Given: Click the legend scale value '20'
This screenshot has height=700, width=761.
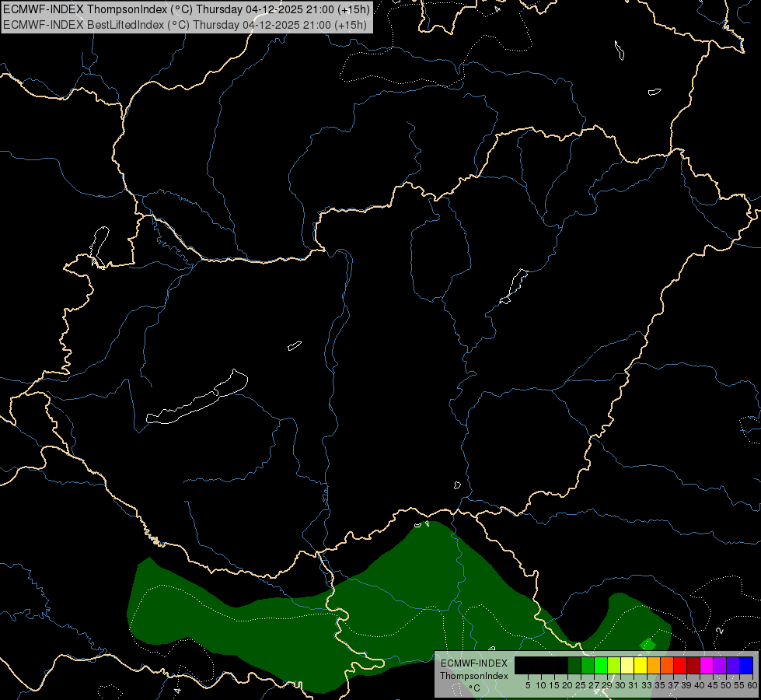Looking at the screenshot, I should click(x=567, y=685).
